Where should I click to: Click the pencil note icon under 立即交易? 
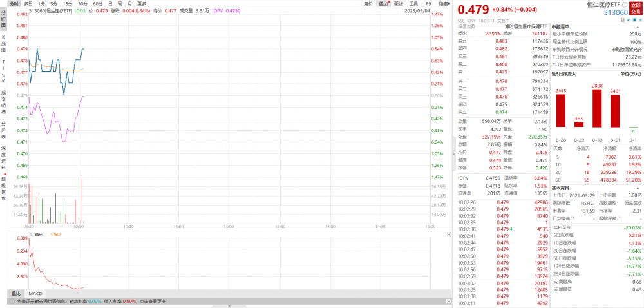click(629, 20)
